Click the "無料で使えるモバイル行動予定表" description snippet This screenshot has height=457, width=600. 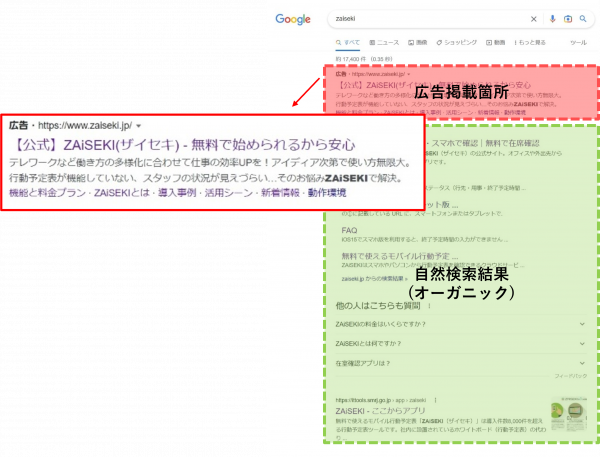440,429
